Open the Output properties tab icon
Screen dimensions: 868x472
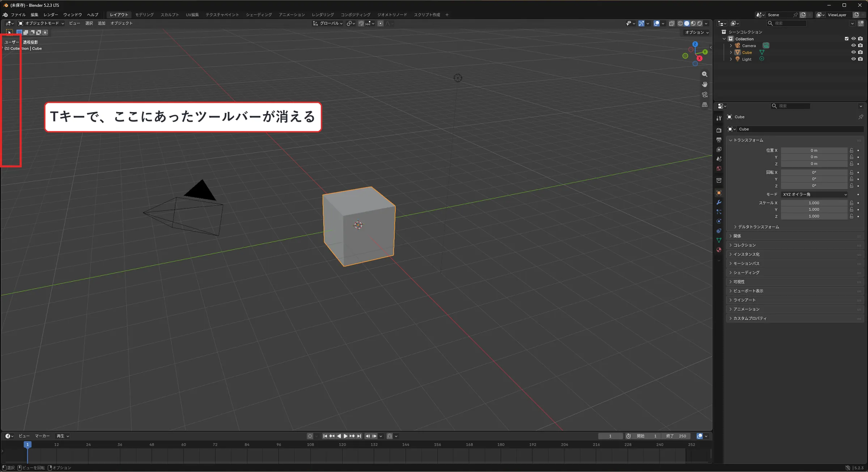point(719,140)
